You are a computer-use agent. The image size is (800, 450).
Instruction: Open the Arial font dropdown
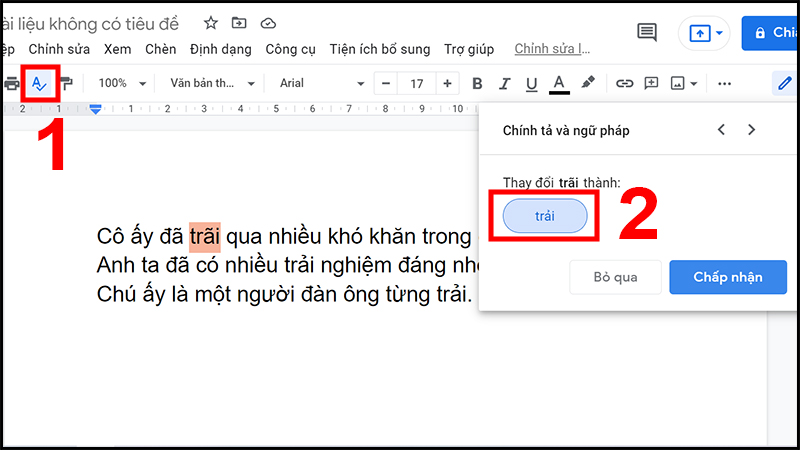click(321, 83)
